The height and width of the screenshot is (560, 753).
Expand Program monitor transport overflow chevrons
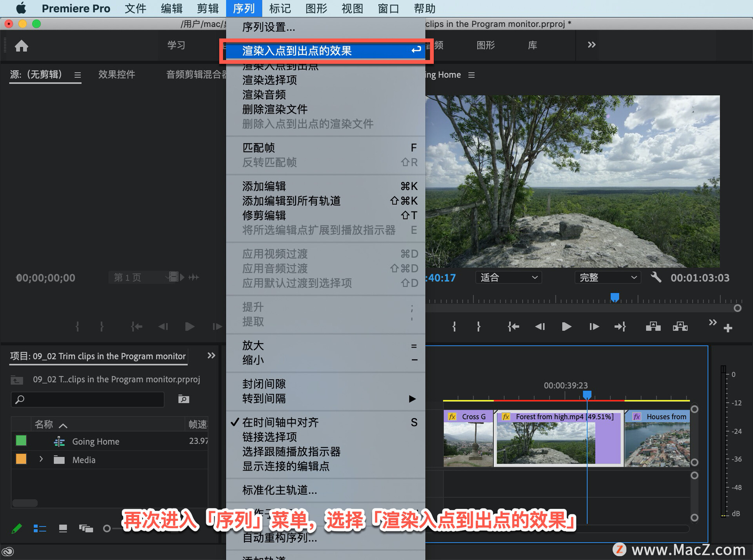coord(713,322)
